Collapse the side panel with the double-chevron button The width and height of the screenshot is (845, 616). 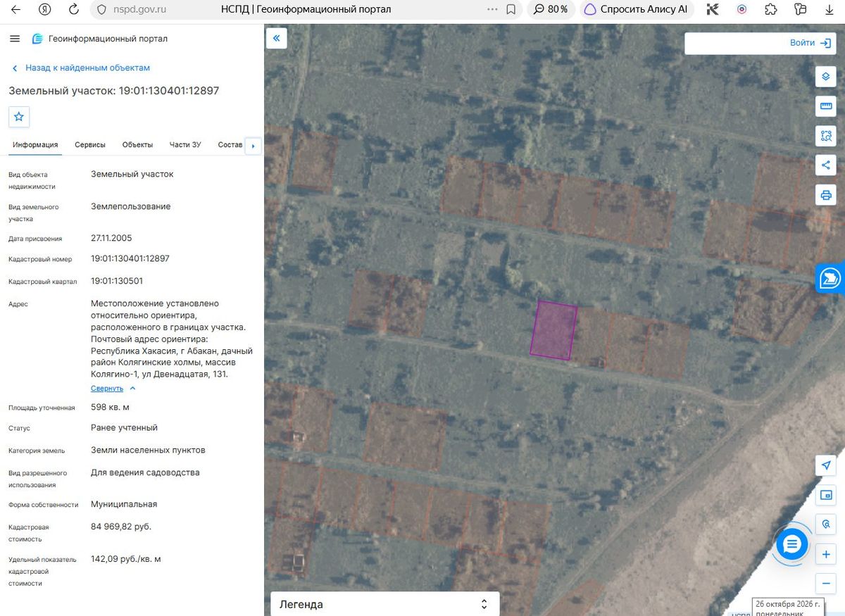click(x=276, y=38)
